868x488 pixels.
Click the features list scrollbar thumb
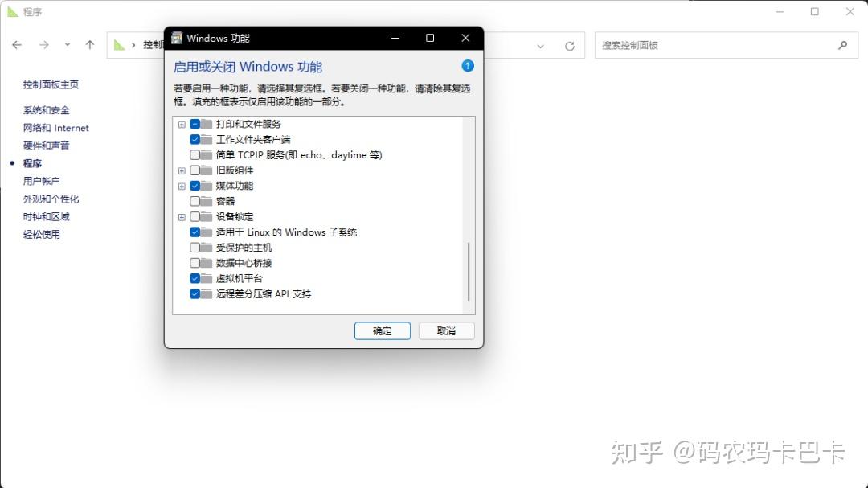coord(469,272)
